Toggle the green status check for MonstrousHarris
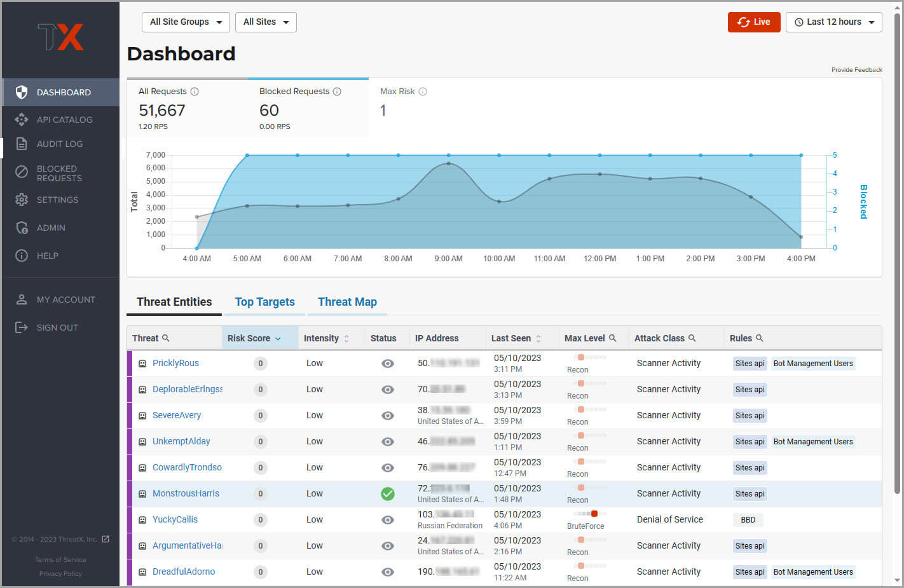The image size is (904, 588). tap(387, 494)
